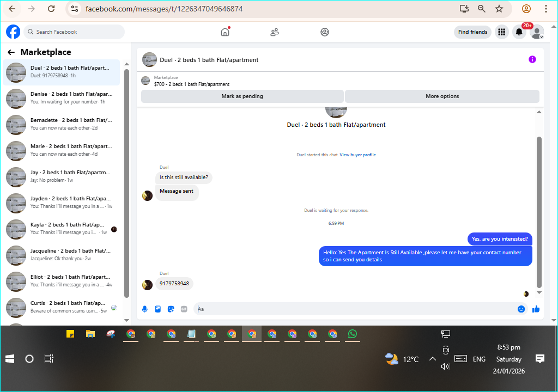Open the Curtis conversation

click(62, 308)
